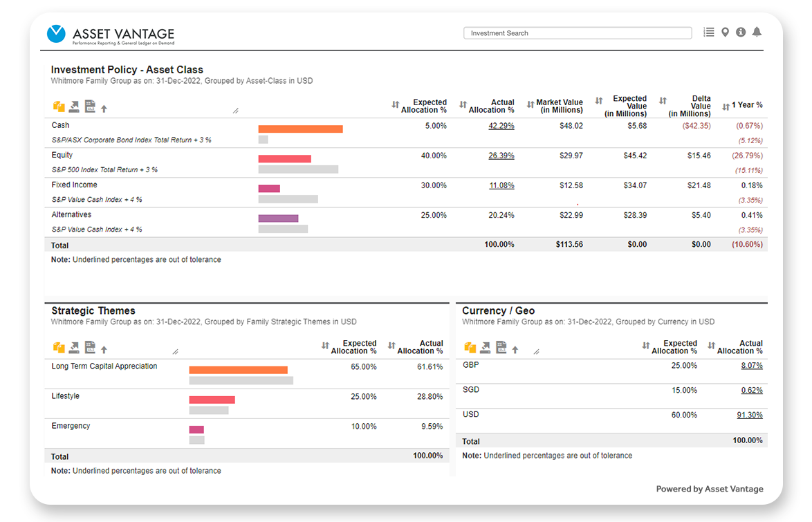Select the Cash row label

coord(60,125)
